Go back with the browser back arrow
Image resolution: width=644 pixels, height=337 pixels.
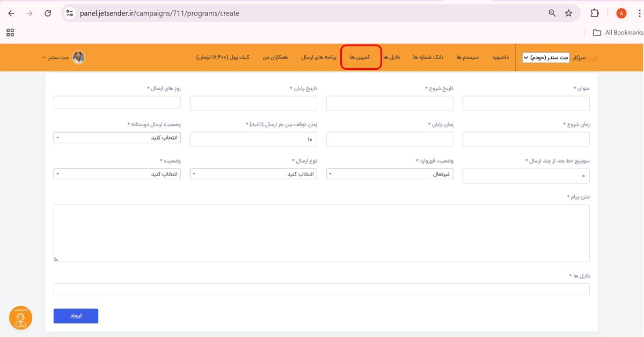pos(11,13)
